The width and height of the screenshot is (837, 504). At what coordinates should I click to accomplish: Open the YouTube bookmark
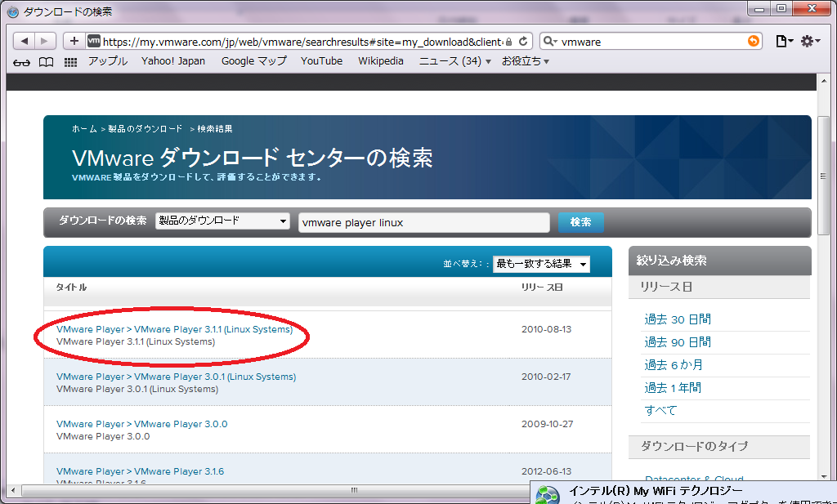click(321, 61)
